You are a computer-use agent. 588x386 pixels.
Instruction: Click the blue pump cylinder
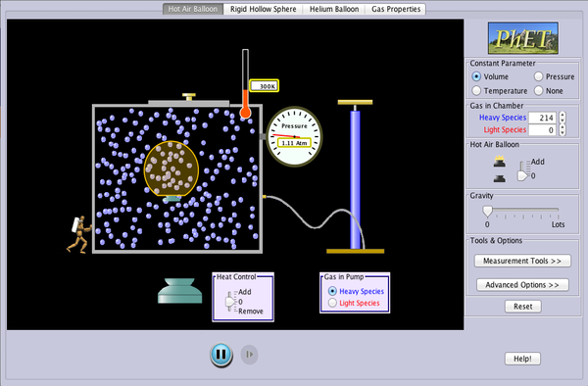tap(355, 180)
